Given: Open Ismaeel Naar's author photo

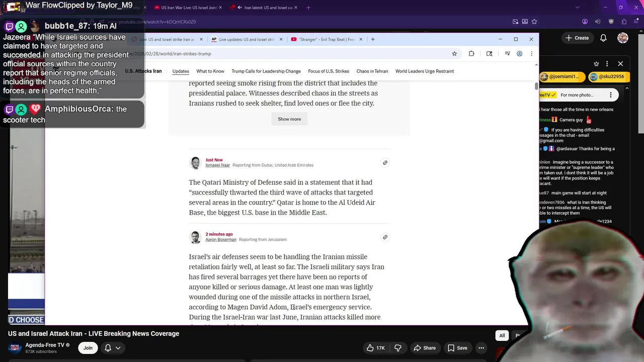Looking at the screenshot, I should pos(195,163).
